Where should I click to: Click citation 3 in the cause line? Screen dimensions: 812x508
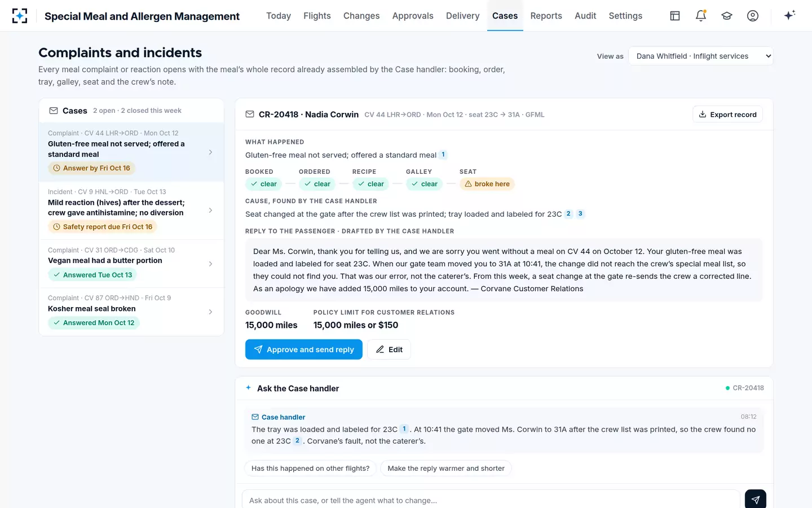tap(580, 214)
